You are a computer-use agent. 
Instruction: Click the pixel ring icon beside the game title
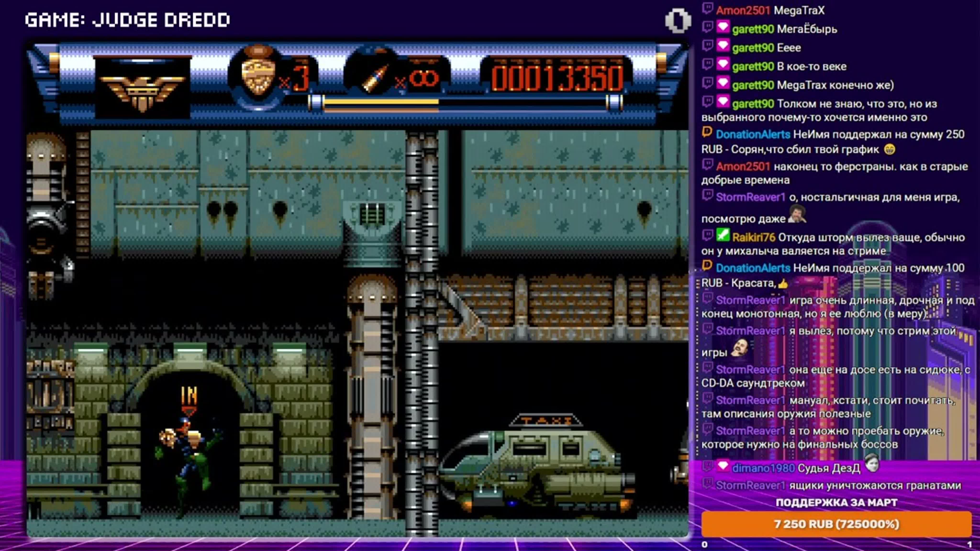(678, 21)
